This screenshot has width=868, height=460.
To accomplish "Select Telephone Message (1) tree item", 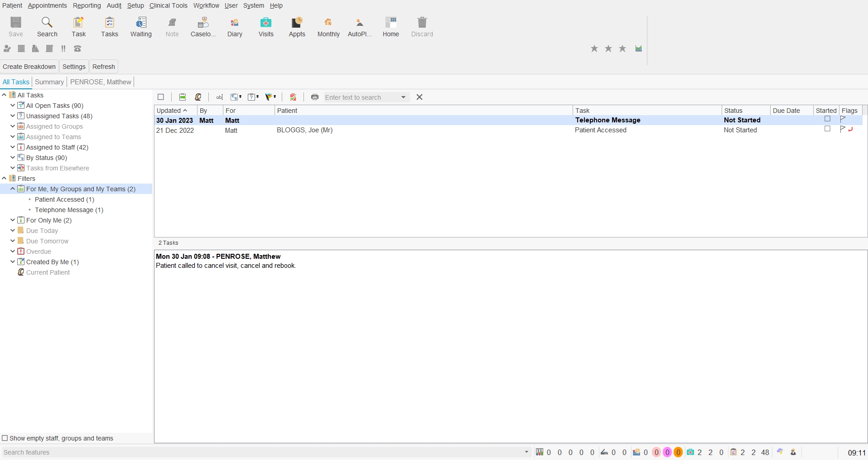I will [69, 210].
